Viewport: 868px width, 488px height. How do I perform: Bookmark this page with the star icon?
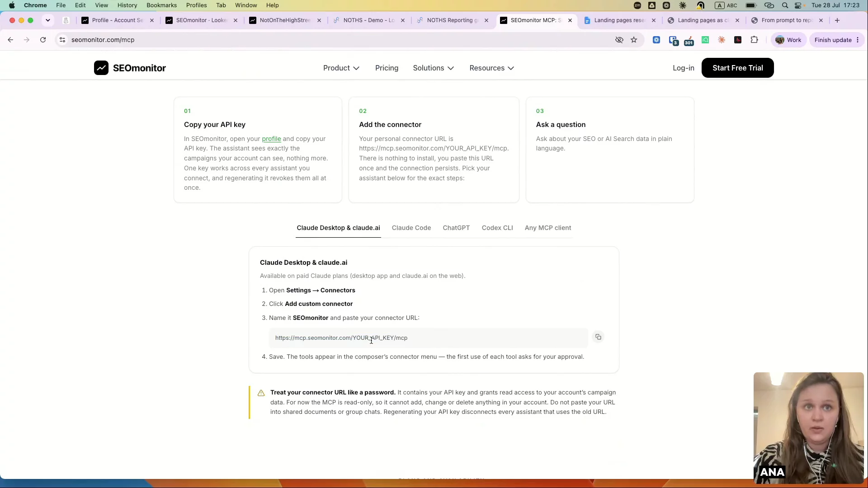click(x=634, y=40)
